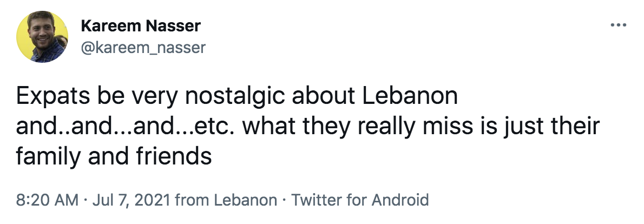The width and height of the screenshot is (644, 224).
Task: Click the "from Lebanon" location label
Action: 226,200
